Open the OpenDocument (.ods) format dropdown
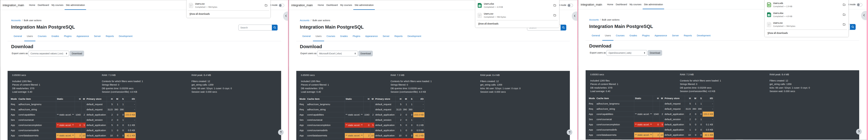868x140 pixels. click(627, 53)
